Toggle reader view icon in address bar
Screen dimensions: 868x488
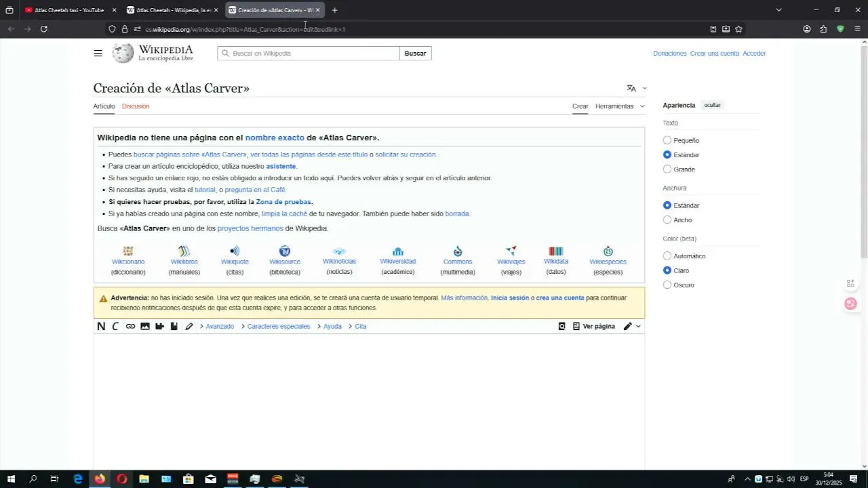click(713, 29)
